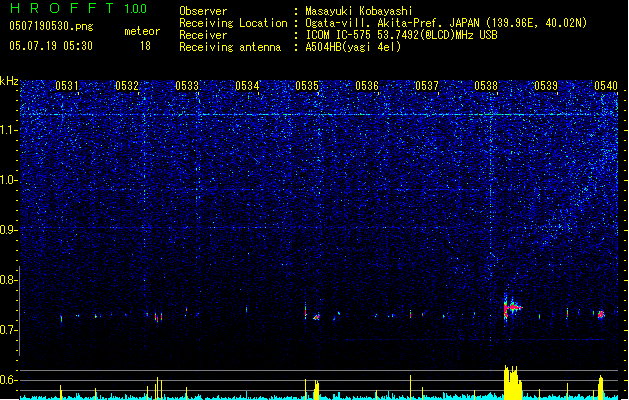Click the 0534 time marker
This screenshot has width=629, height=400.
click(247, 86)
